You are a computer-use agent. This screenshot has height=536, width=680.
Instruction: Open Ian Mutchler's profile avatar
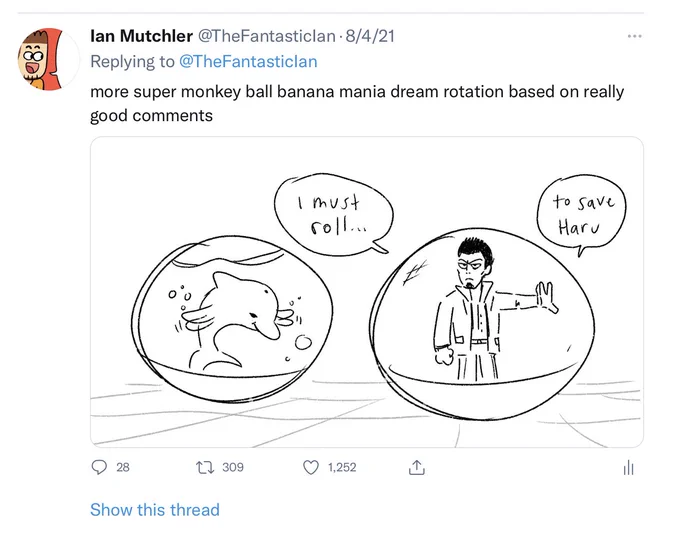click(x=49, y=59)
